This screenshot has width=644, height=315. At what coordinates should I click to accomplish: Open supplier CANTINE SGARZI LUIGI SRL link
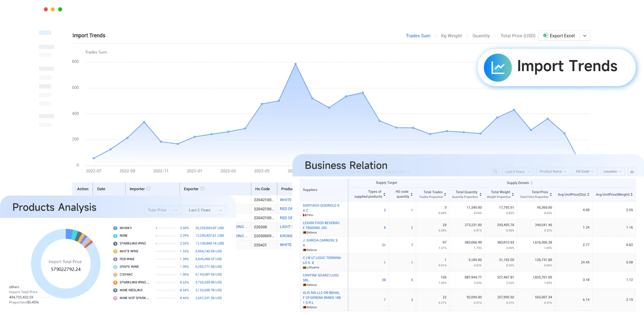[320, 278]
